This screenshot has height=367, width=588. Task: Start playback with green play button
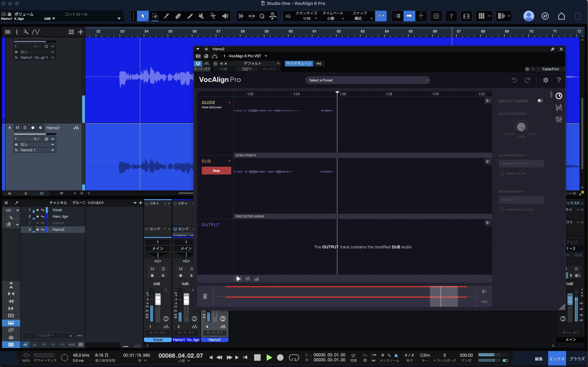point(269,358)
